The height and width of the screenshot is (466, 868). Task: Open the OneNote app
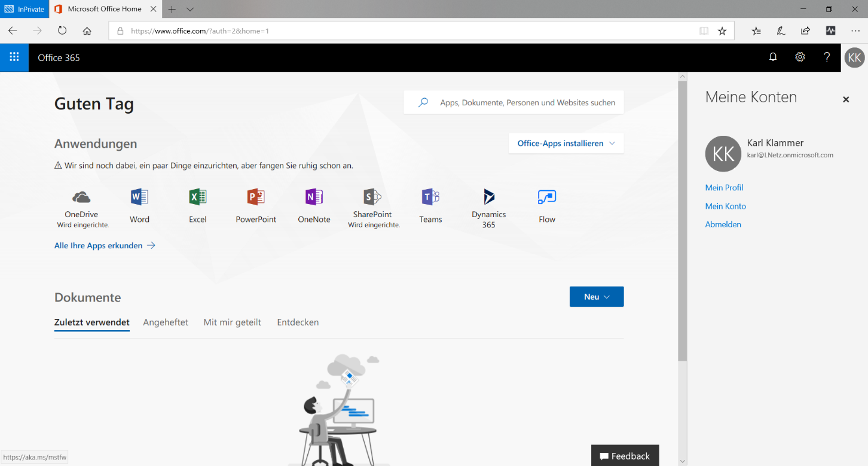(314, 206)
